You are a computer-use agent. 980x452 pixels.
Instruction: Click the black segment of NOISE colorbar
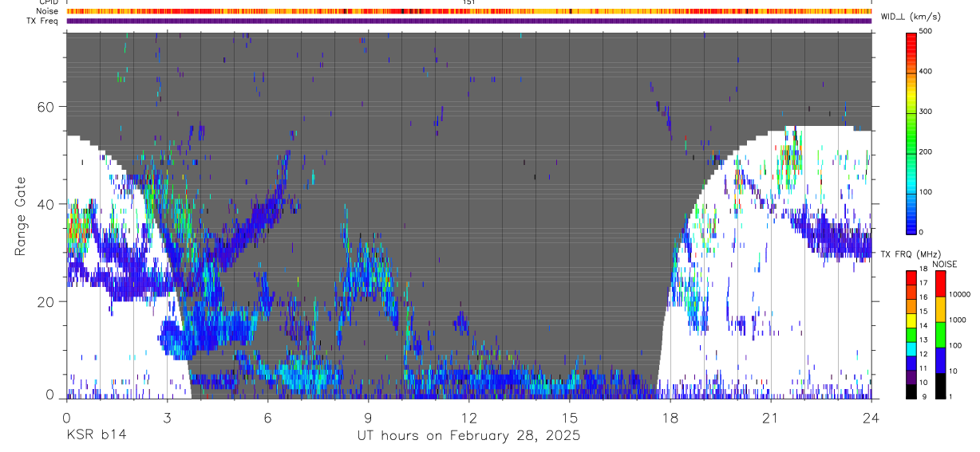(941, 386)
